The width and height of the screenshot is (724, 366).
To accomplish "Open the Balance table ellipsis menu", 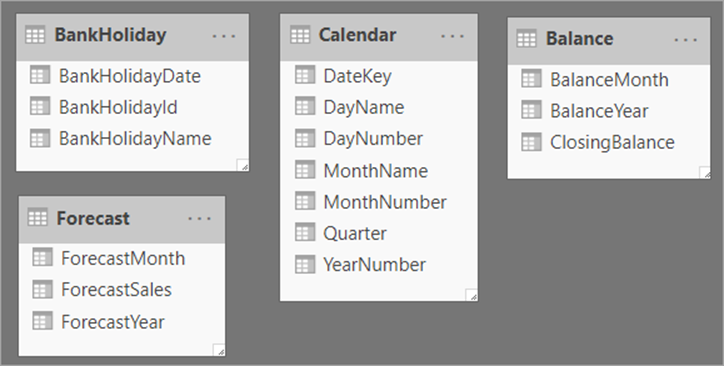I will click(686, 40).
